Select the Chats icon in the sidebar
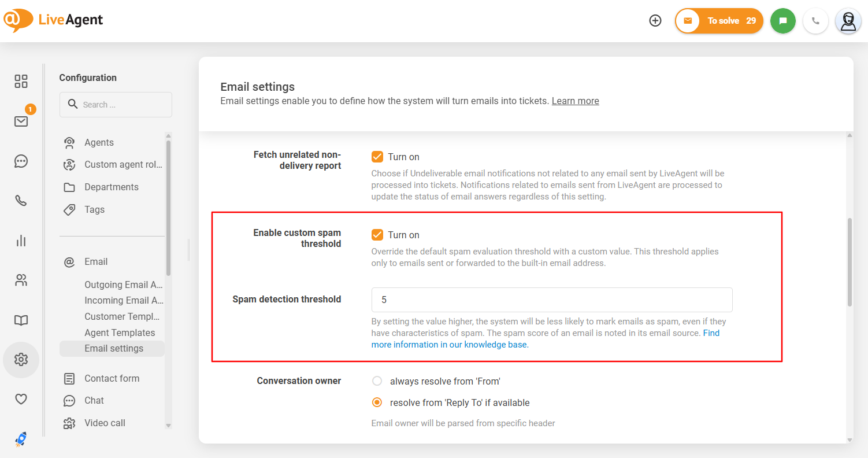868x458 pixels. pyautogui.click(x=21, y=161)
